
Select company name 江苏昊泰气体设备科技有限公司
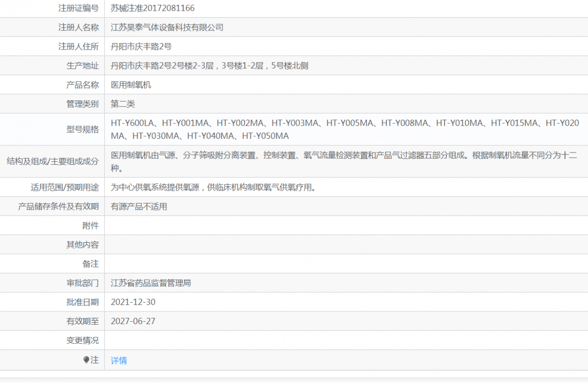coord(167,27)
